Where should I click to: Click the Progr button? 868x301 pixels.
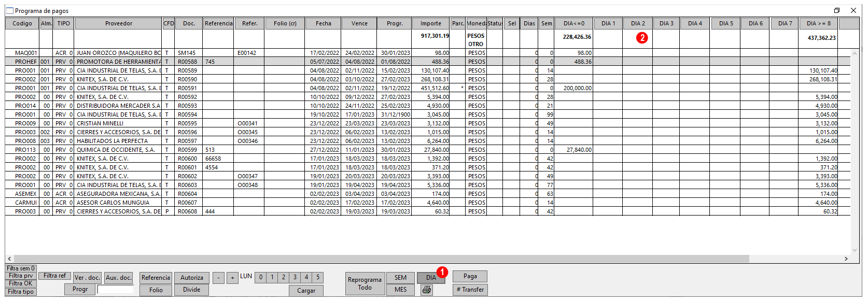tap(80, 289)
